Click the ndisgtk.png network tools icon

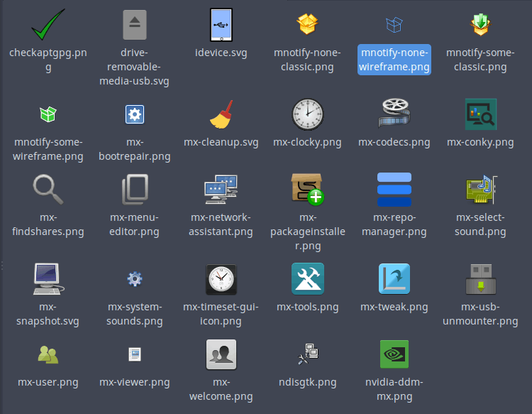click(x=308, y=354)
